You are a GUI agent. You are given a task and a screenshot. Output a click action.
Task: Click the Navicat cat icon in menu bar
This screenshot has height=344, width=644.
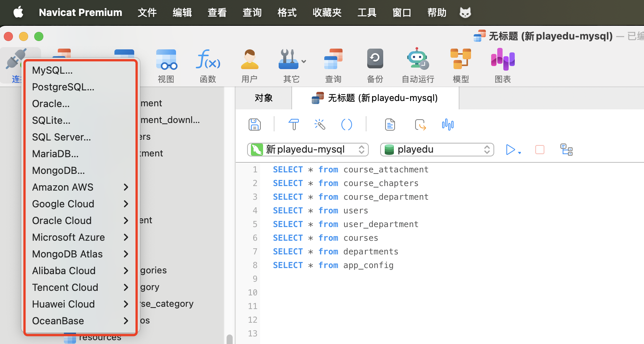click(465, 13)
